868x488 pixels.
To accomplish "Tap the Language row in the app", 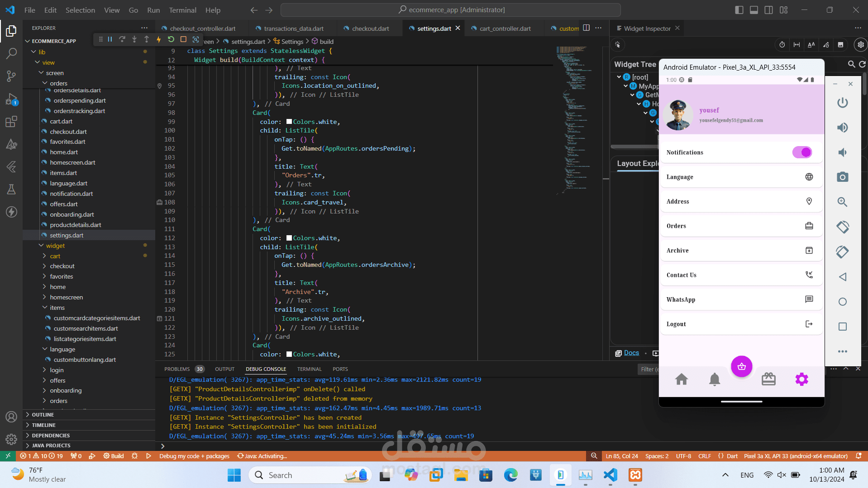I will 741,177.
